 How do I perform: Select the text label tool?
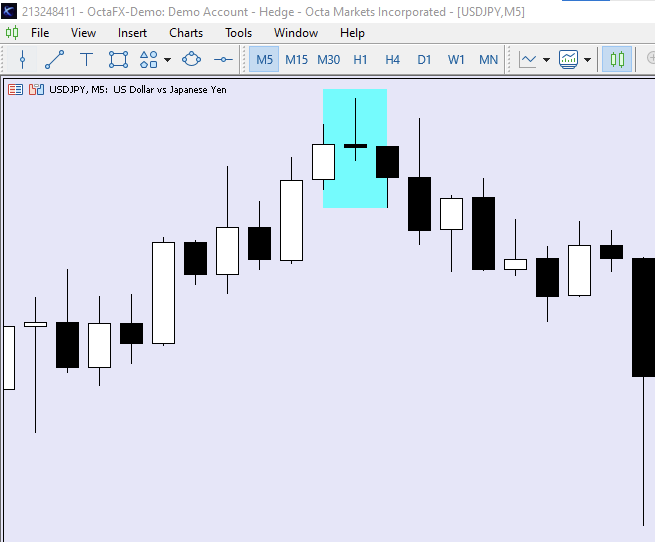point(86,60)
